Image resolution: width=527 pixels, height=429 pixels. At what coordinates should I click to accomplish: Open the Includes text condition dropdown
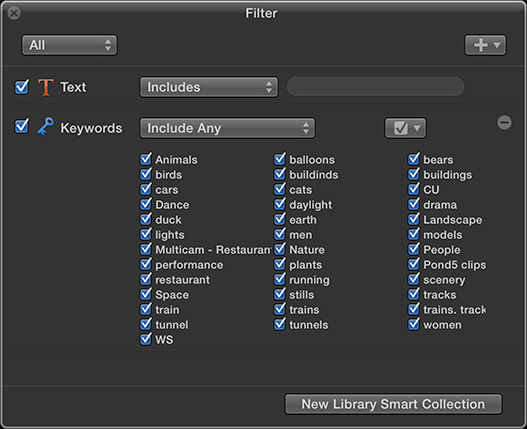(209, 87)
